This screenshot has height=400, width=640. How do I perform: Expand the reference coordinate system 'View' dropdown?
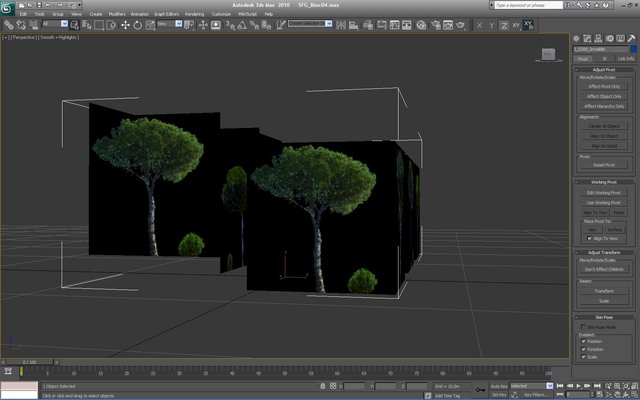(178, 23)
